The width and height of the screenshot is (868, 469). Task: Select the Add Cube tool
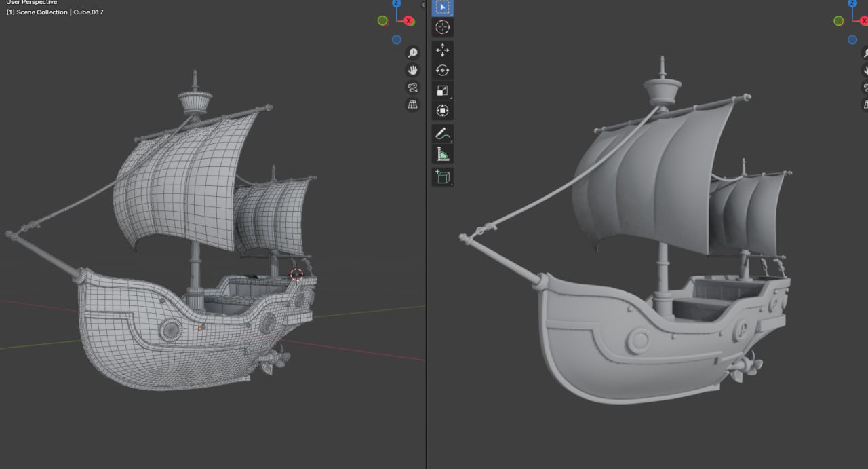coord(442,177)
